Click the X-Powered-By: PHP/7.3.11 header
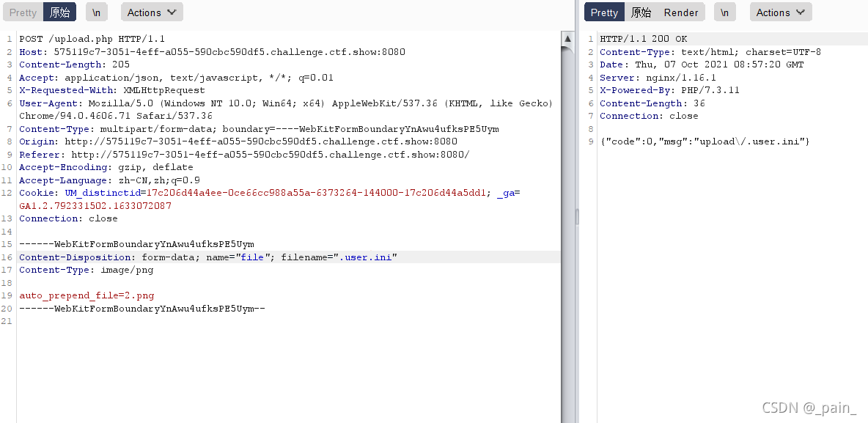Image resolution: width=868 pixels, height=423 pixels. (670, 90)
